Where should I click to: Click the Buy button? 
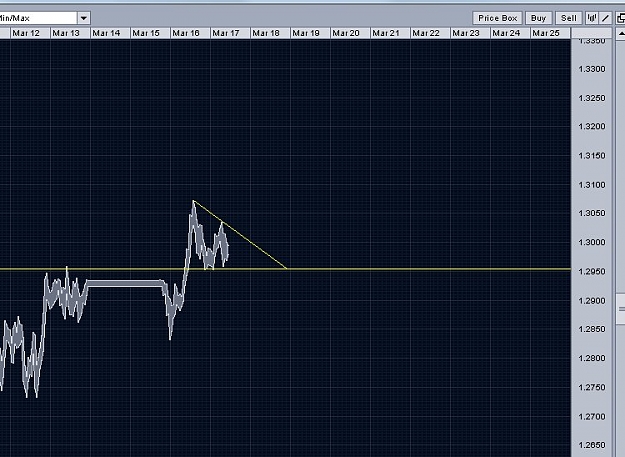coord(539,18)
